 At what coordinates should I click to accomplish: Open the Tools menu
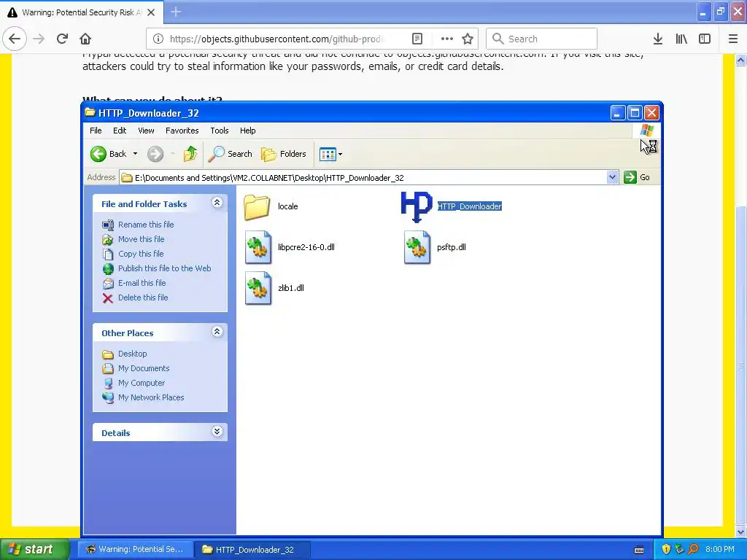click(220, 131)
